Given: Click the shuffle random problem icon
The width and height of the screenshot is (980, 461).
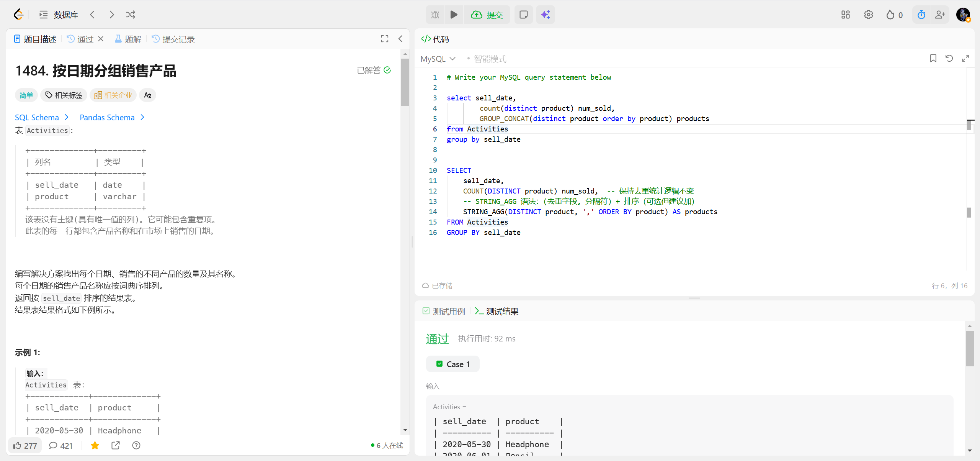Looking at the screenshot, I should coord(131,15).
